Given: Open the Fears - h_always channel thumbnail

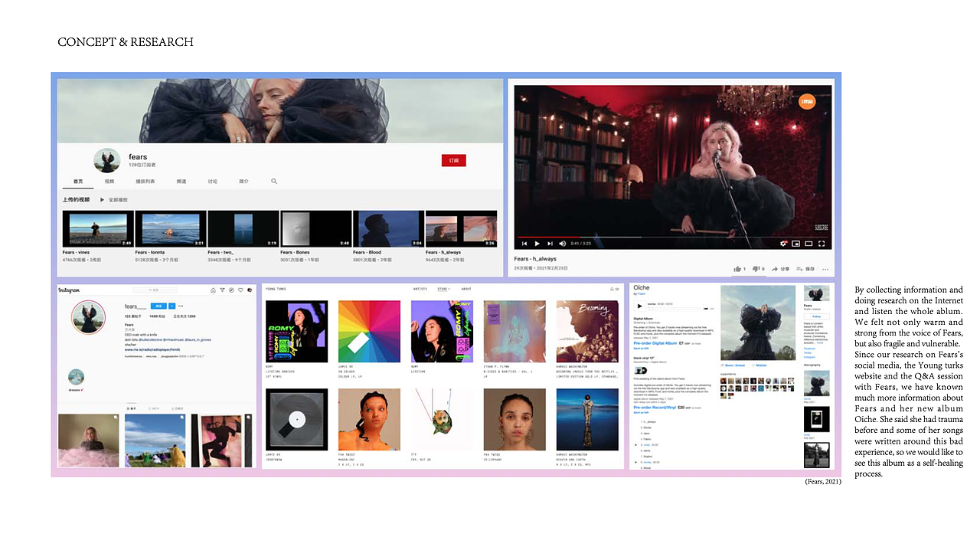Looking at the screenshot, I should pos(461,228).
